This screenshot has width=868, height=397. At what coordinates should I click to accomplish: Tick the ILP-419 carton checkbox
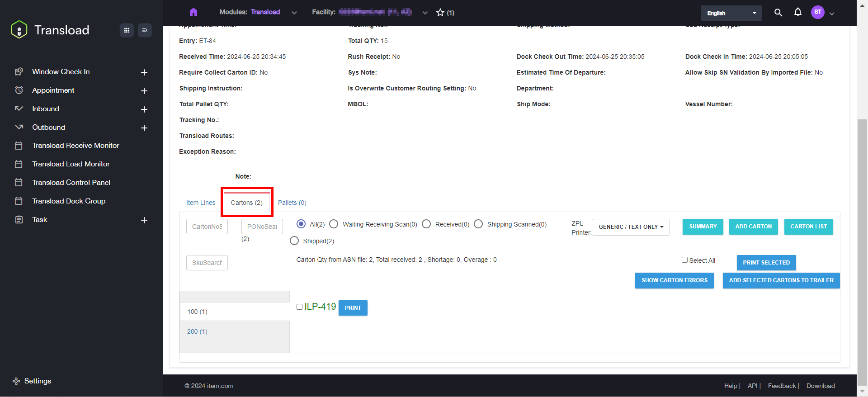click(299, 307)
